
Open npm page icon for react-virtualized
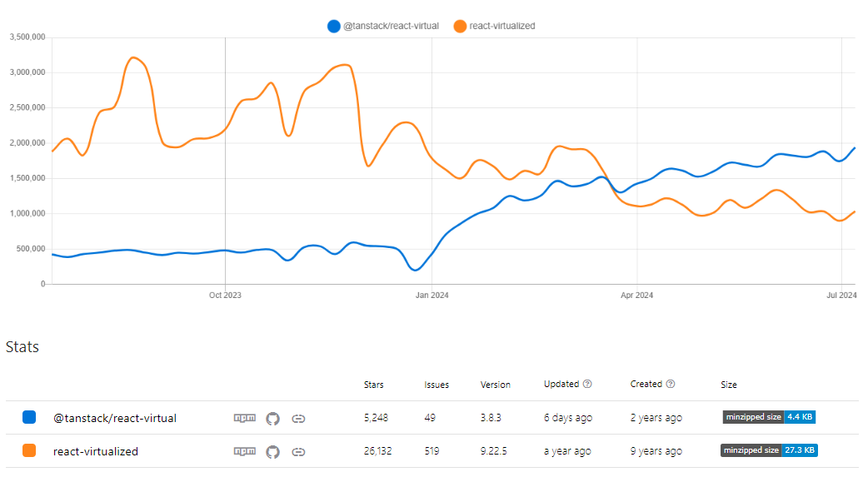245,451
